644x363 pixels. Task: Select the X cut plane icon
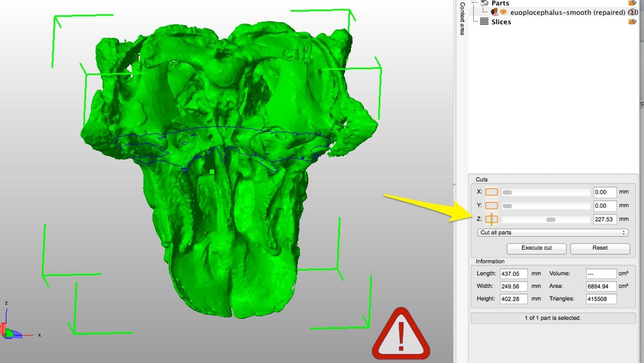pyautogui.click(x=491, y=192)
